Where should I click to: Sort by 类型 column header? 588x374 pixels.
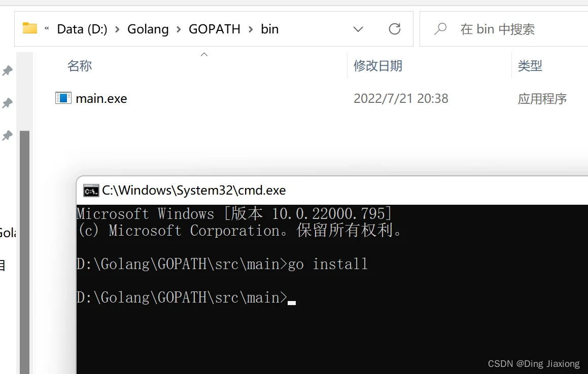click(530, 66)
